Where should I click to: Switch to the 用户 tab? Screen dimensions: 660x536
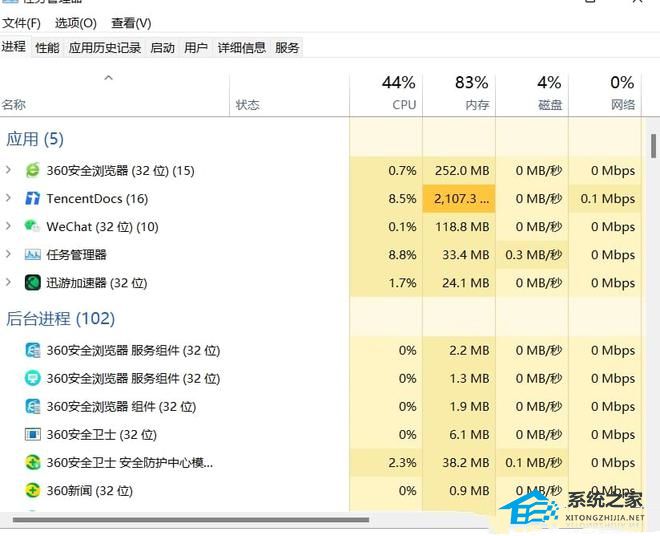[x=196, y=48]
